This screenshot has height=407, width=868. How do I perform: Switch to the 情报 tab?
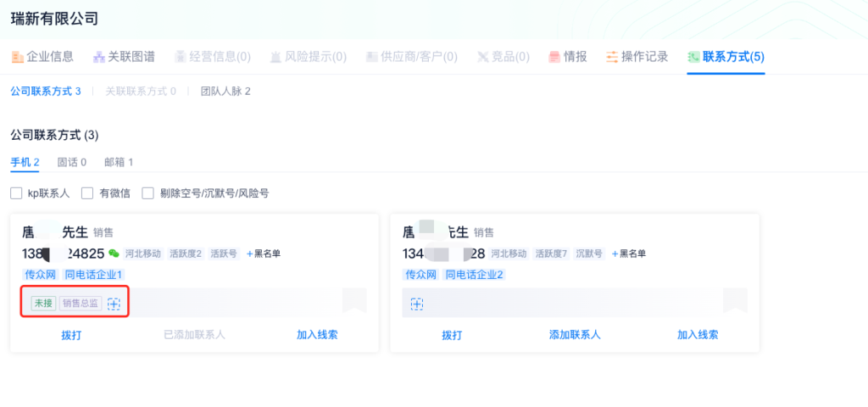(567, 57)
